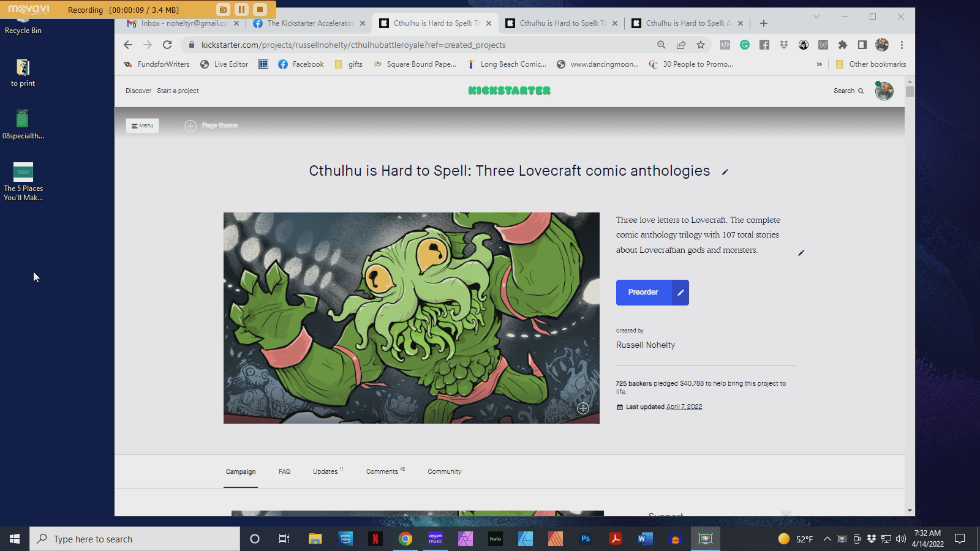Open Kickstarter Search

point(848,91)
